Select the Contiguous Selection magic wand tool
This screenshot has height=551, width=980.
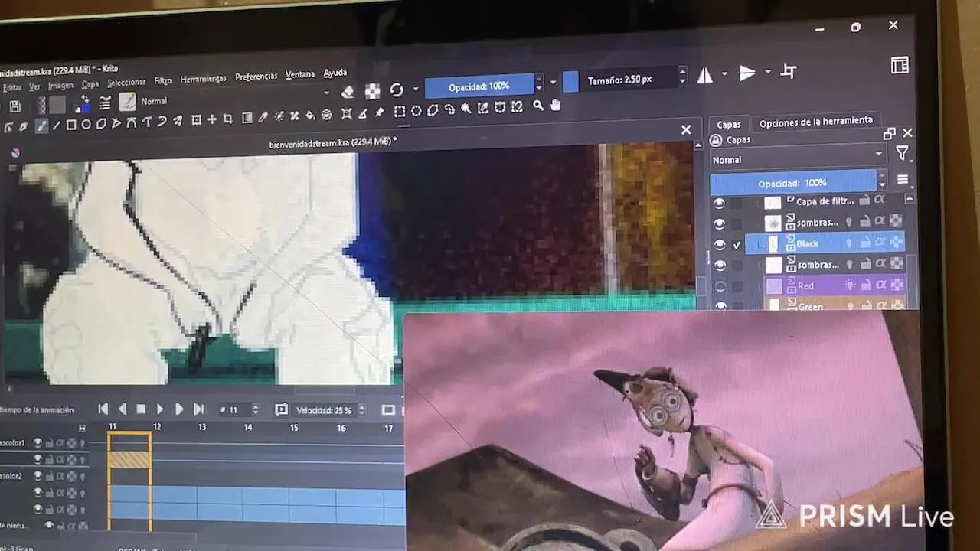pyautogui.click(x=465, y=109)
